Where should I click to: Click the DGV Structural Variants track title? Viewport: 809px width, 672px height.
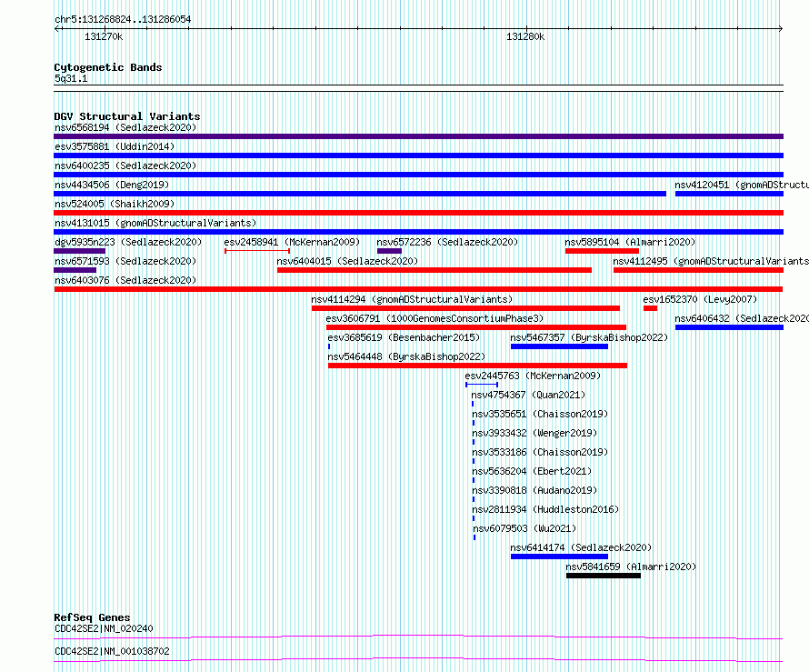127,116
